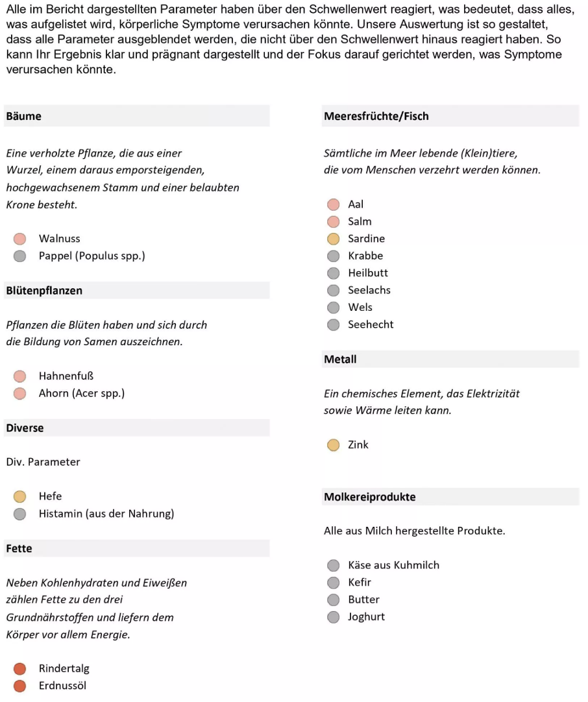
Task: Click the gray dot next to Kefir
Action: click(x=333, y=583)
